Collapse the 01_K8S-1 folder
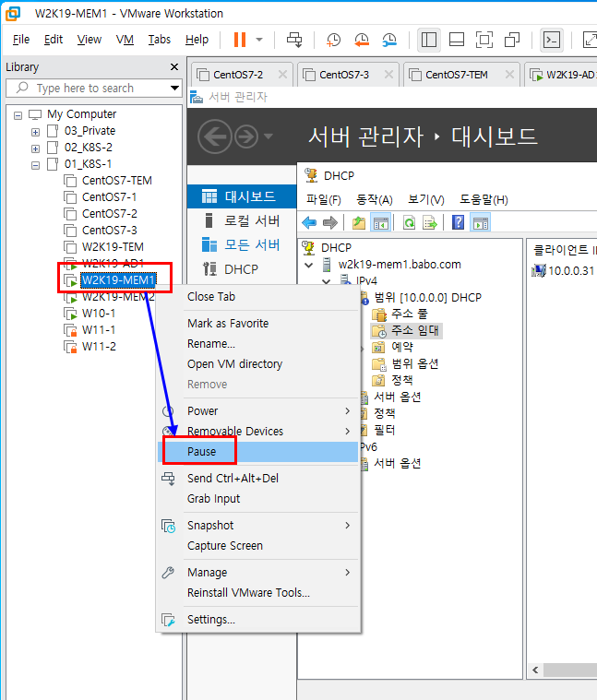Viewport: 597px width, 700px height. point(35,165)
